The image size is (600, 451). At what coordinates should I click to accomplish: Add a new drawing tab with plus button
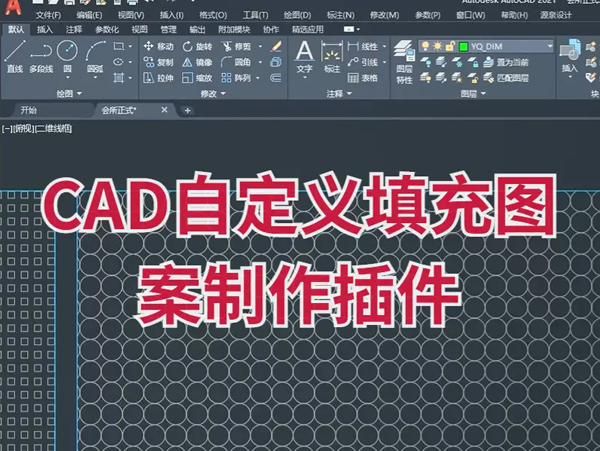[x=188, y=111]
